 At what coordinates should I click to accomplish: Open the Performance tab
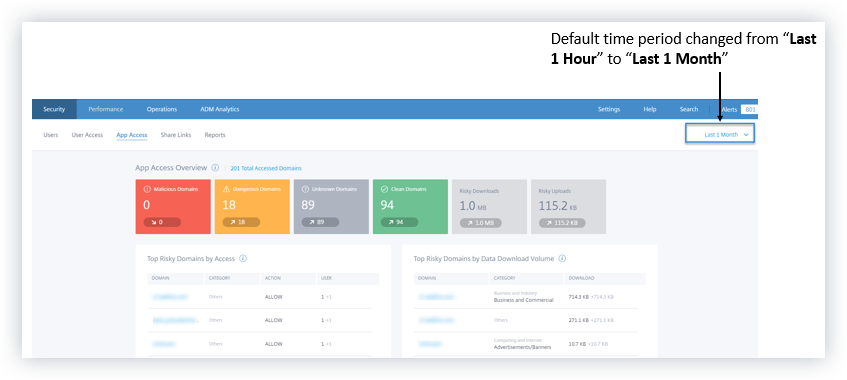click(105, 109)
